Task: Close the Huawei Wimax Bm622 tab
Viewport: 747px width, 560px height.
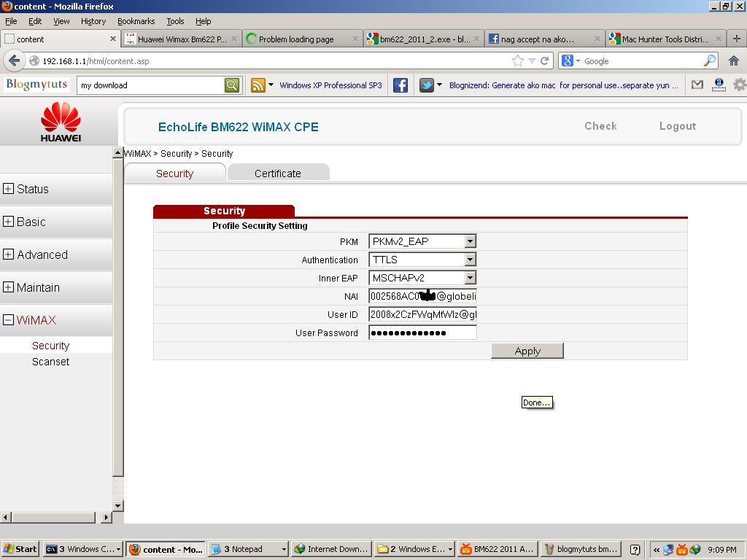Action: [234, 39]
